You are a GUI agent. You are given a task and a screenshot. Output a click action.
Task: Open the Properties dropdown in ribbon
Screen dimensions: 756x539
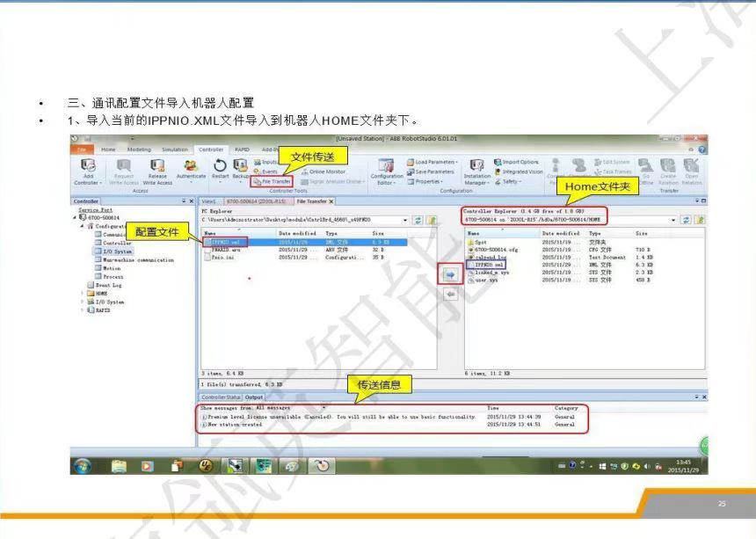[425, 182]
